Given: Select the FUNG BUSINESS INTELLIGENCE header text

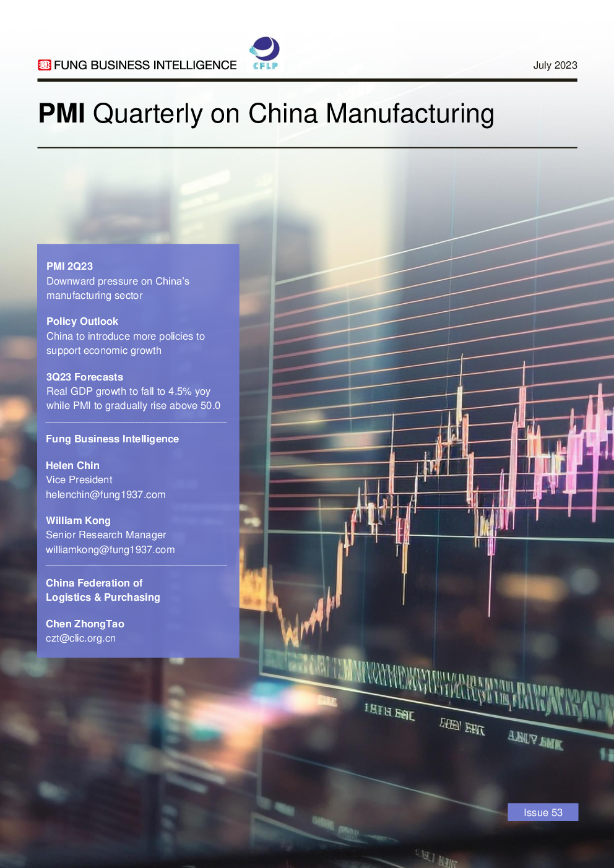Looking at the screenshot, I should [145, 65].
